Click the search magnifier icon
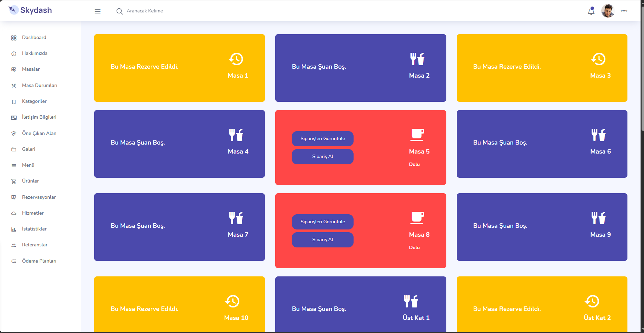Viewport: 644px width, 333px height. [119, 11]
